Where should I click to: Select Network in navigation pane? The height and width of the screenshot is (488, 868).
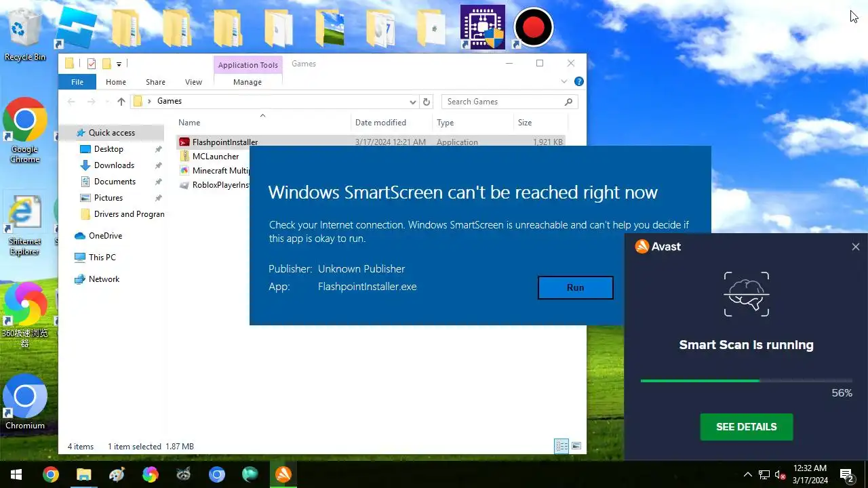tap(104, 279)
